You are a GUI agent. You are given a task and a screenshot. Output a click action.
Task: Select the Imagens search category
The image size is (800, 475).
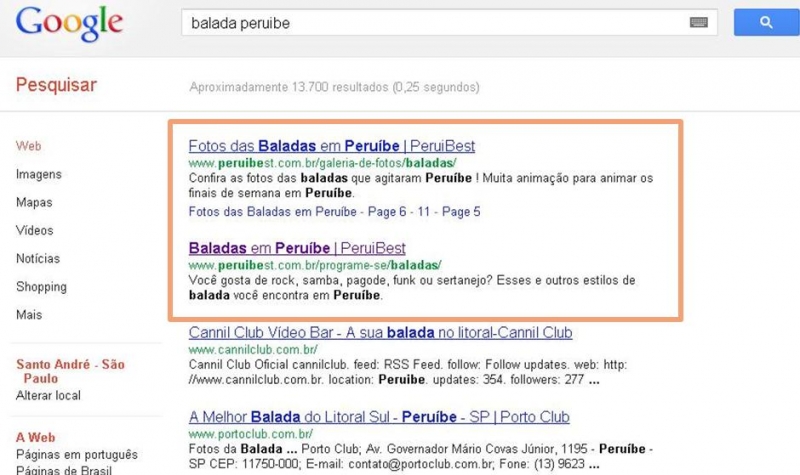tap(39, 174)
